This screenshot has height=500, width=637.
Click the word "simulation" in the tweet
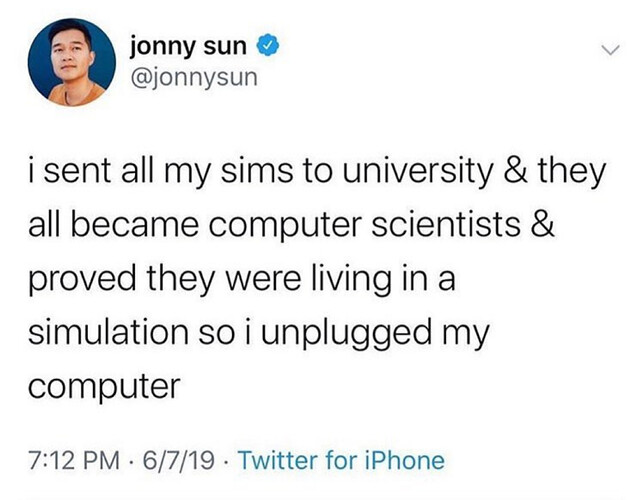click(x=108, y=332)
